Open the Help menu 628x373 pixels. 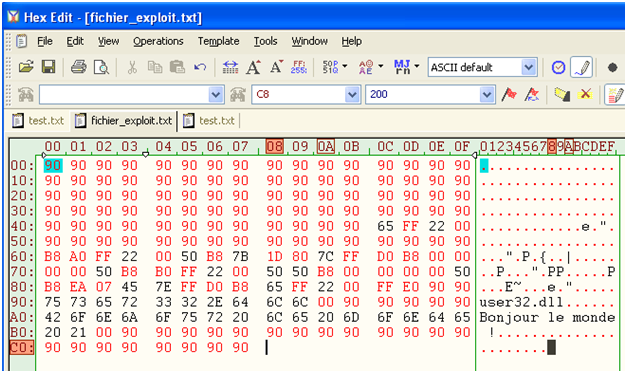(351, 41)
